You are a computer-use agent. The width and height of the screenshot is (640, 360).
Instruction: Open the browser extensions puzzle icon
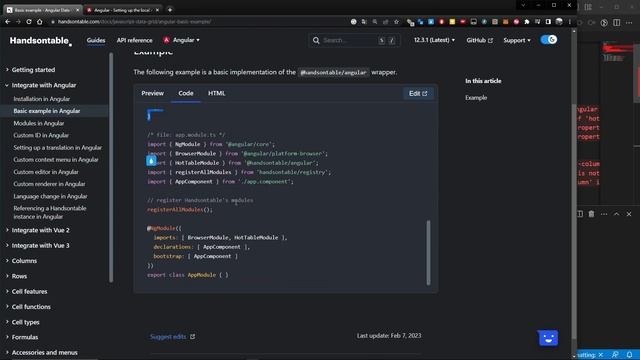pos(527,22)
